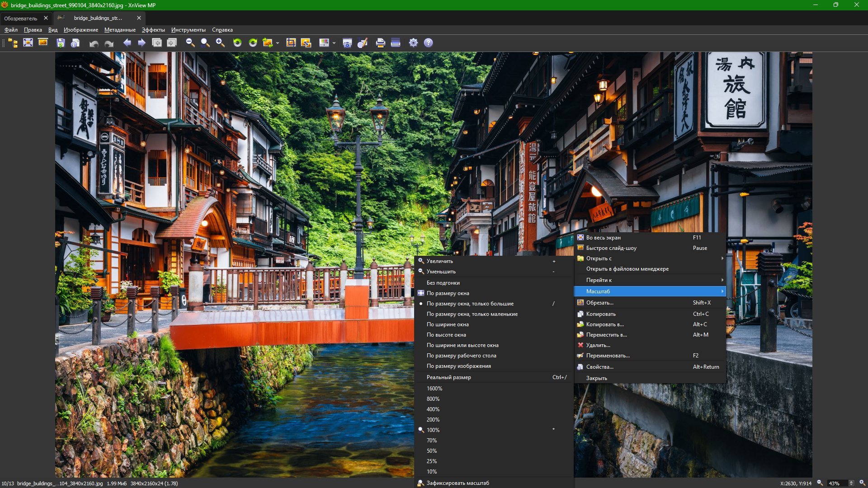Screen dimensions: 868x488
Task: Click the next file blue arrow icon
Action: point(142,42)
